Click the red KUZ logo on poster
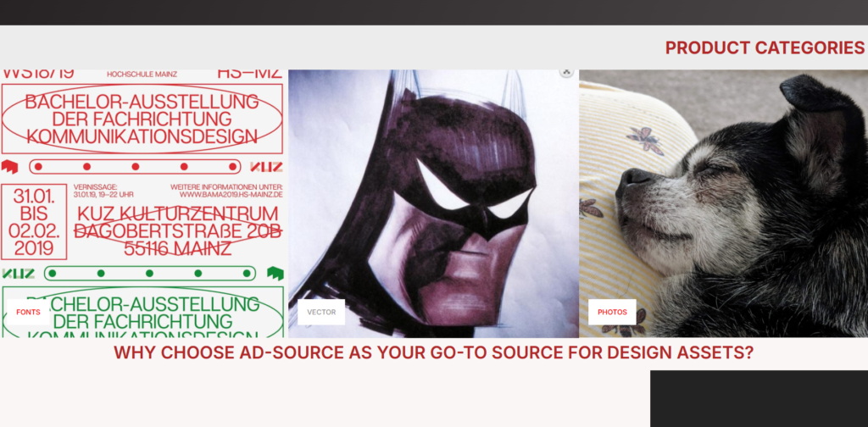Viewport: 868px width, 427px height. (x=266, y=167)
